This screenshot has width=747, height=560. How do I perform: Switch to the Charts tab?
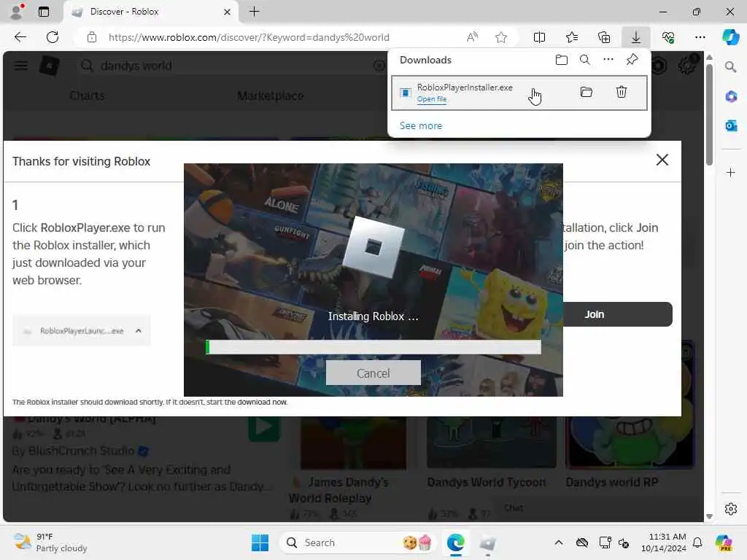click(x=87, y=96)
